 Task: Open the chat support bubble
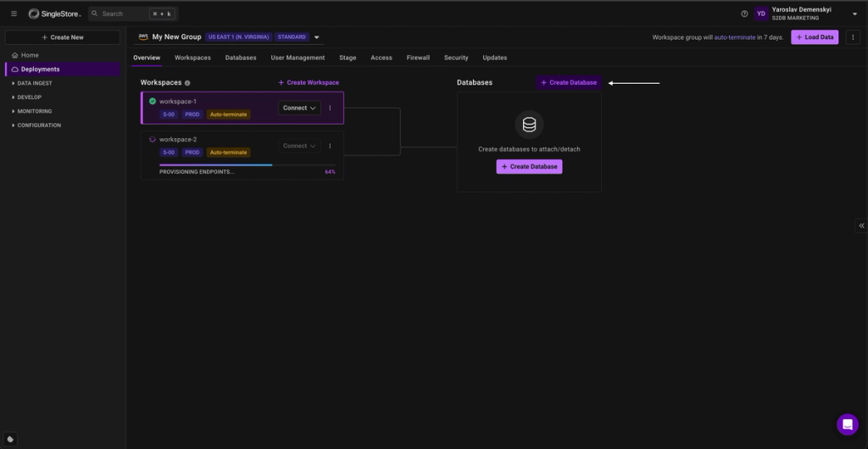point(847,424)
